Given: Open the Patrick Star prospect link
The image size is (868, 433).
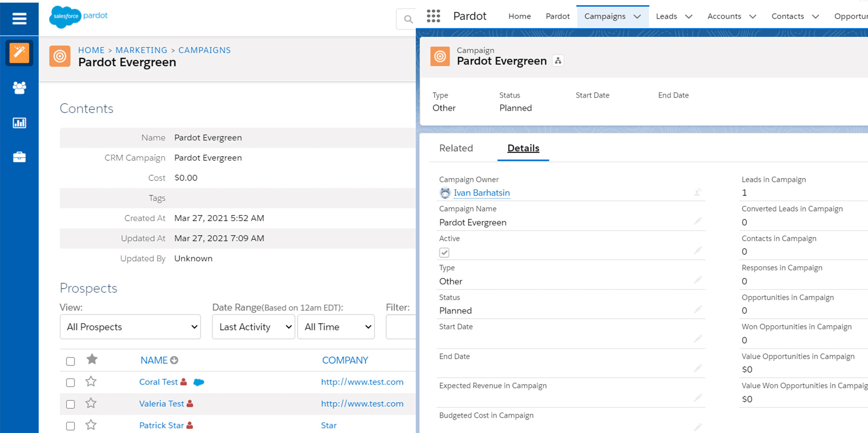Looking at the screenshot, I should tap(161, 425).
